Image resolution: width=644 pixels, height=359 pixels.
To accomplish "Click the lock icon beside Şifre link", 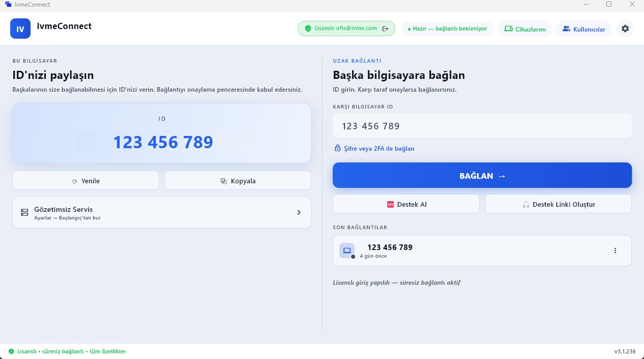I will (x=337, y=148).
